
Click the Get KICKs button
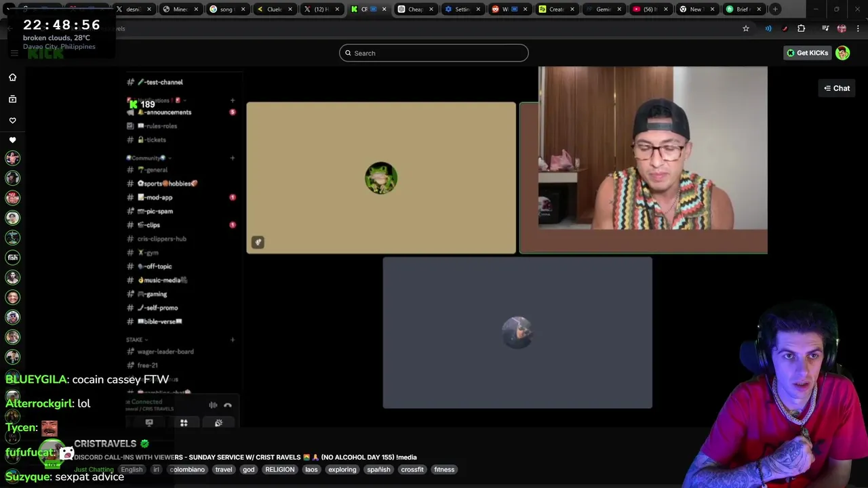807,53
